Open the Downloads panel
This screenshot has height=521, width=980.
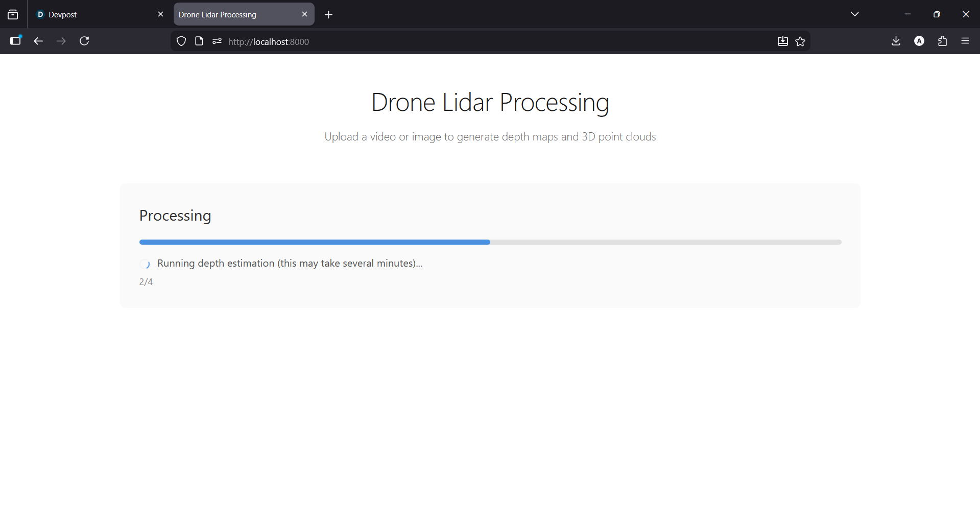coord(896,41)
